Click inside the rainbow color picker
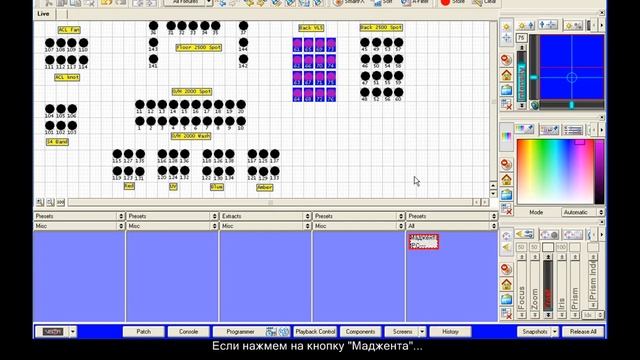Viewport: 640px width, 360px height. point(555,171)
